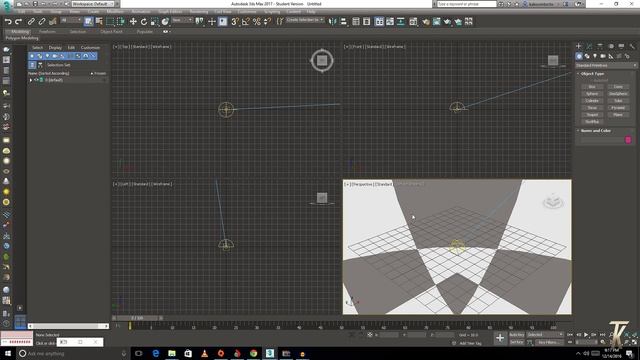Toggle Set Key animation mode
Image resolution: width=640 pixels, height=360 pixels.
click(x=517, y=342)
